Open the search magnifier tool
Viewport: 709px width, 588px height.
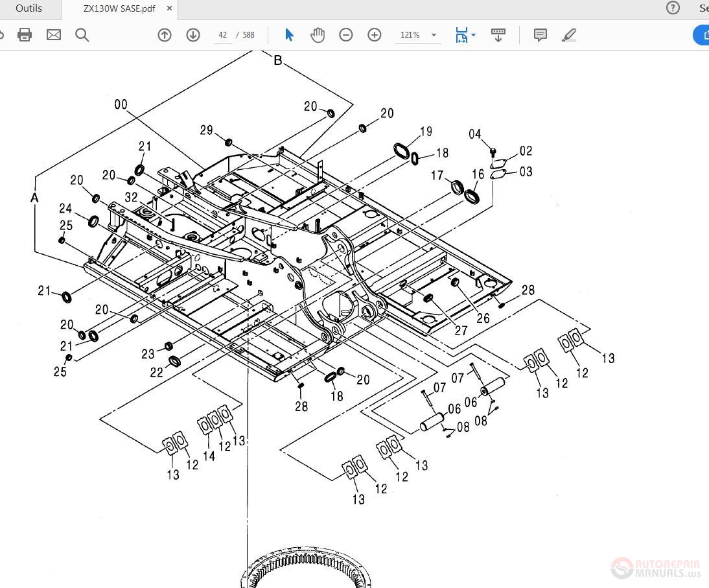(82, 35)
